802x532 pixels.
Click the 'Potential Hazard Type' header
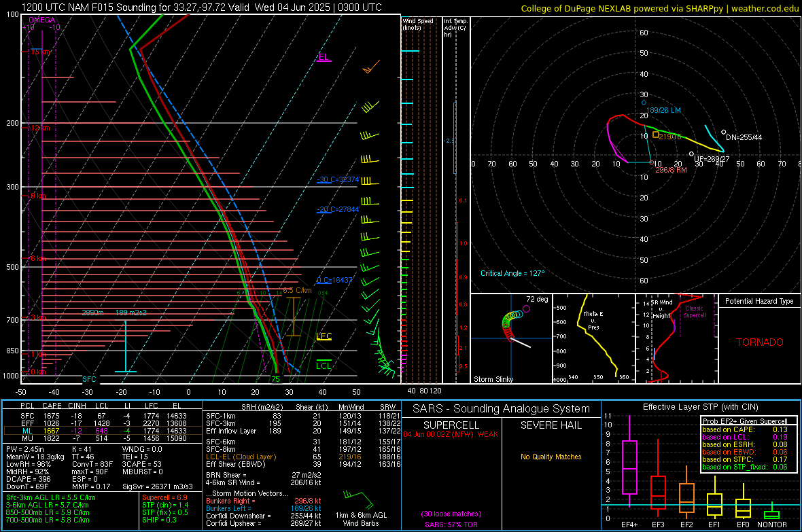click(759, 301)
